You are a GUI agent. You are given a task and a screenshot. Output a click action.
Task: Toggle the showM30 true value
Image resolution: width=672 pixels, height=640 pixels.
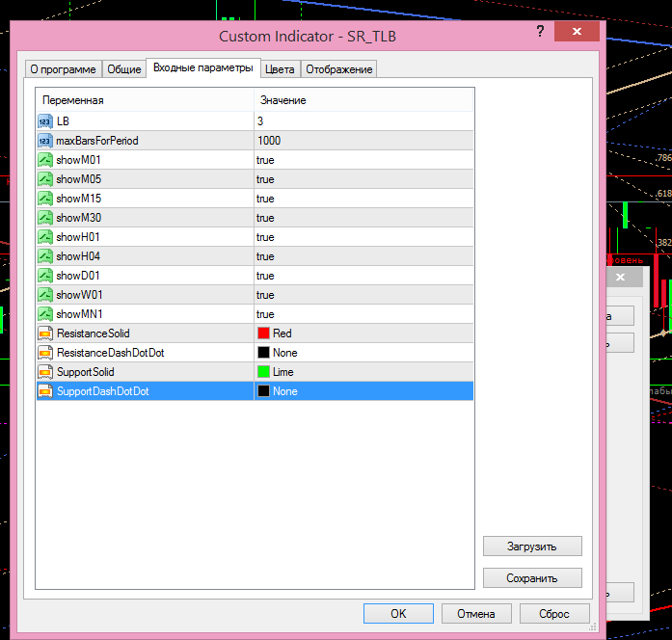(265, 218)
